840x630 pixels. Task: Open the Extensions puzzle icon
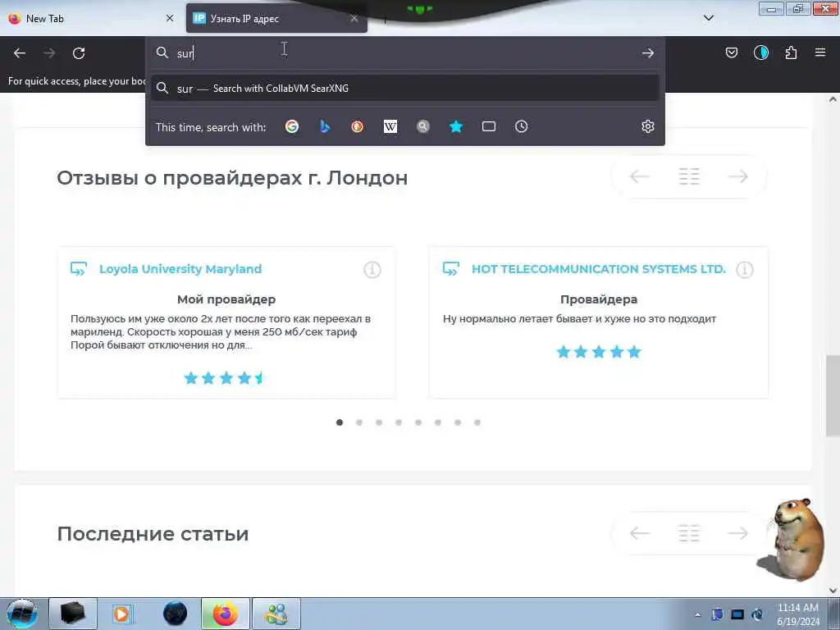click(791, 52)
